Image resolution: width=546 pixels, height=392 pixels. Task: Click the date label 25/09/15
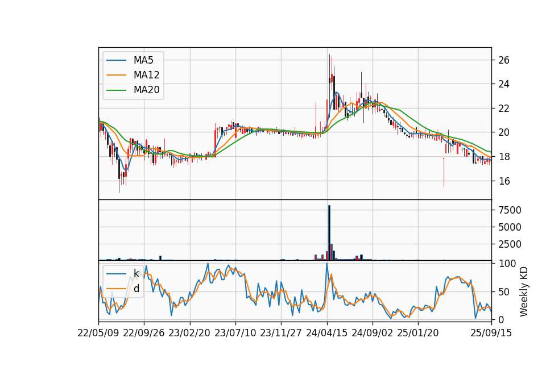tap(491, 333)
